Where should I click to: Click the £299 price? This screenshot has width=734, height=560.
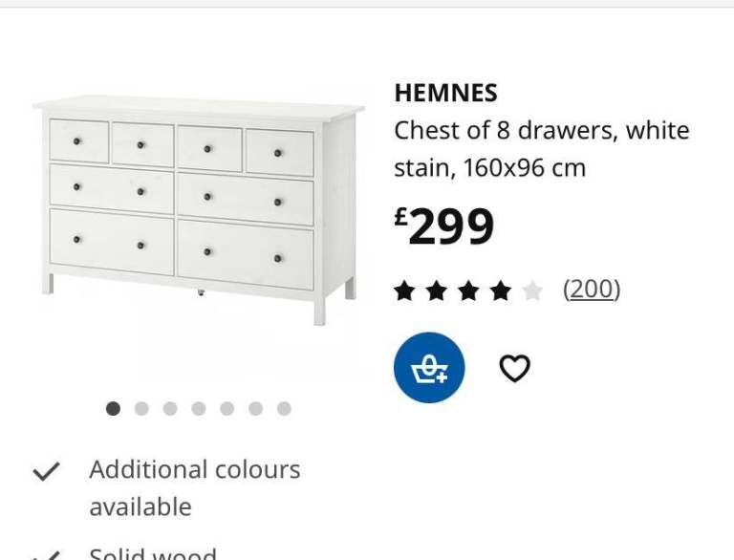click(444, 227)
